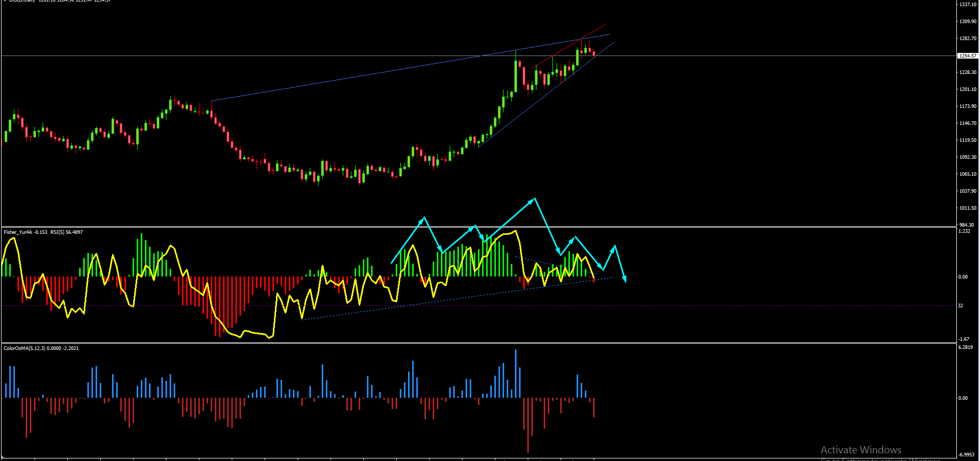Viewport: 980px width, 461px height.
Task: Click the -6.9953 OsMA scale minimum
Action: point(966,455)
